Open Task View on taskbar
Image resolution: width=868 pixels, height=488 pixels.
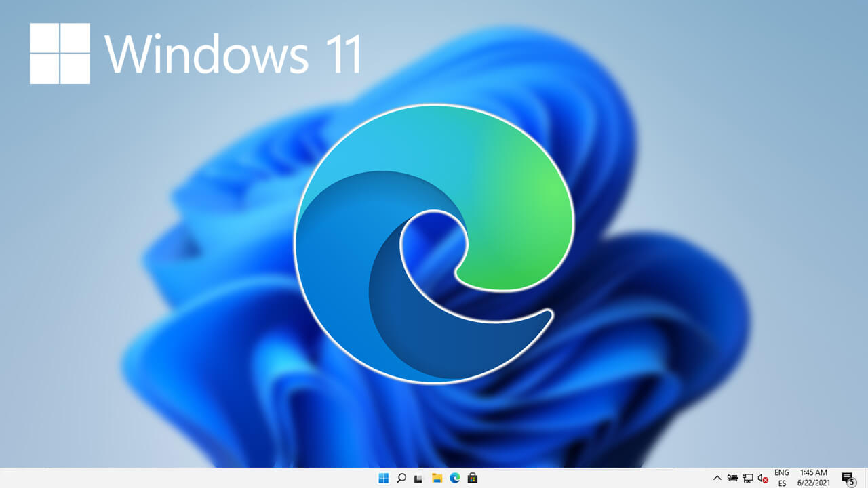(419, 479)
